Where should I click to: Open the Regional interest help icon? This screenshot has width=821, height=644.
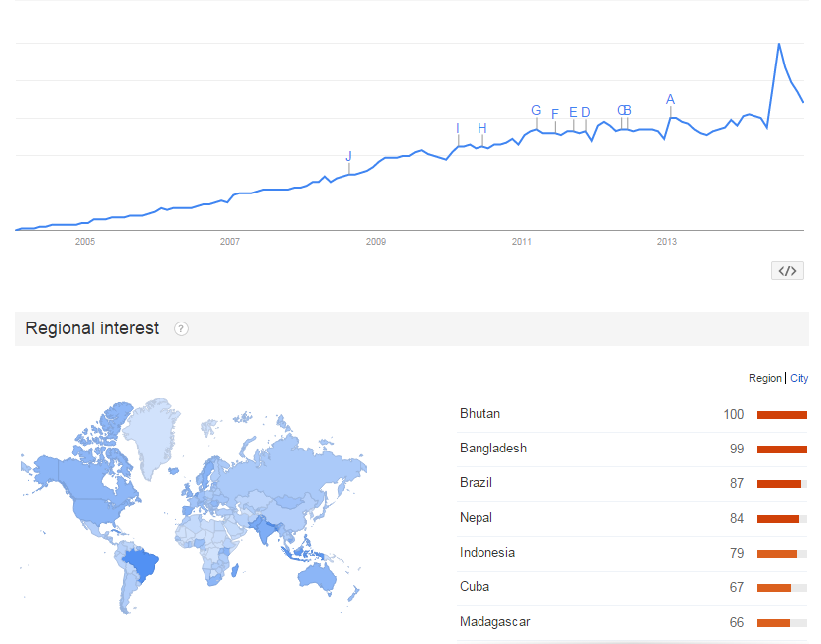(181, 329)
